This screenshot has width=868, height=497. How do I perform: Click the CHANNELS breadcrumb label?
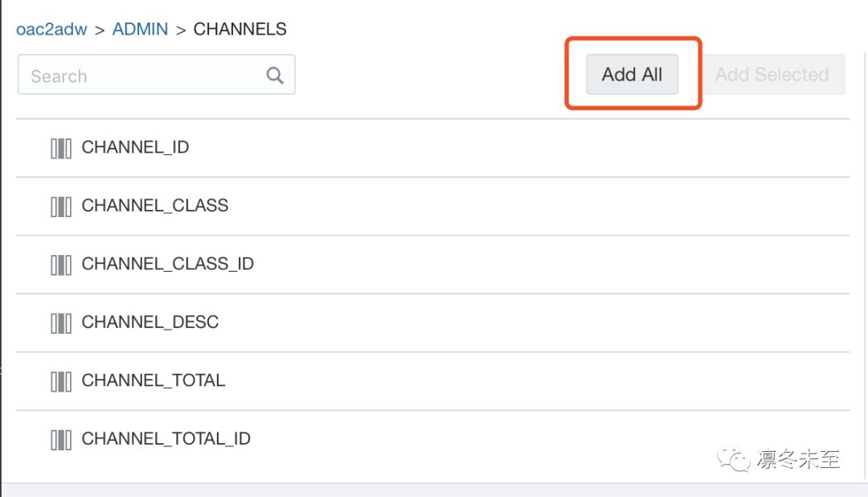240,30
